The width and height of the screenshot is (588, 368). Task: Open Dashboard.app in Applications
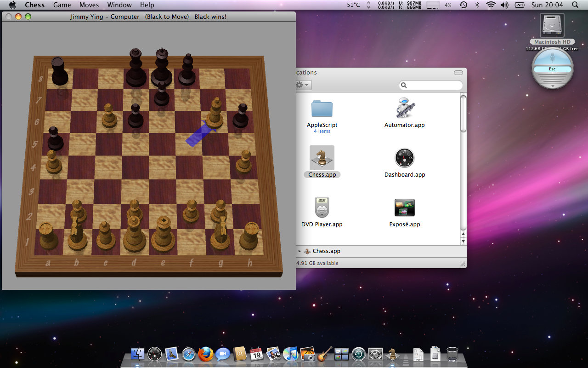404,158
